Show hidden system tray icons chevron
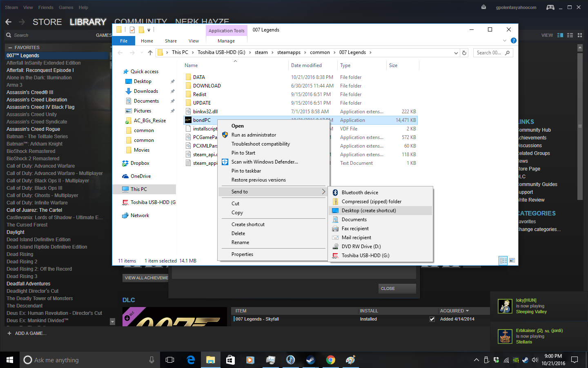 tap(476, 360)
